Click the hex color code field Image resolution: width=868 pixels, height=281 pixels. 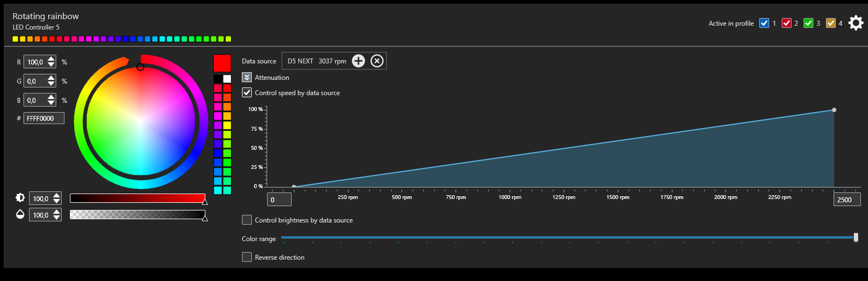tap(44, 118)
